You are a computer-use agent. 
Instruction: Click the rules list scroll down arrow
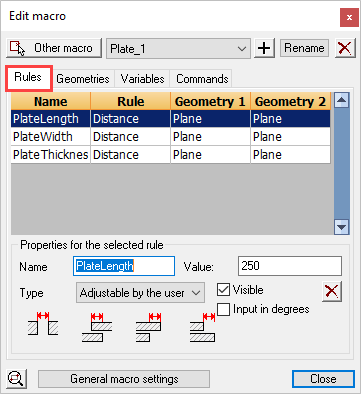click(341, 227)
